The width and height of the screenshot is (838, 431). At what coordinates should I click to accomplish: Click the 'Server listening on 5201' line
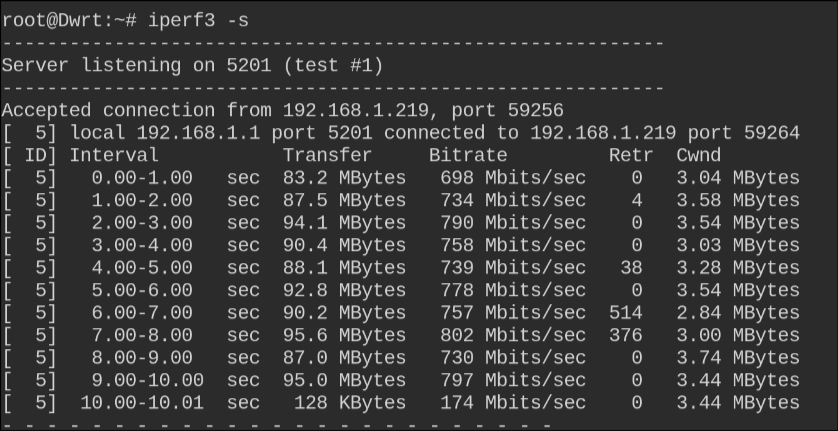(x=192, y=65)
